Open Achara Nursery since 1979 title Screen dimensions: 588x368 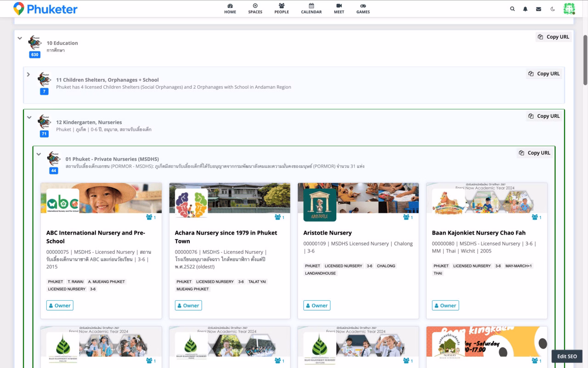tap(226, 237)
